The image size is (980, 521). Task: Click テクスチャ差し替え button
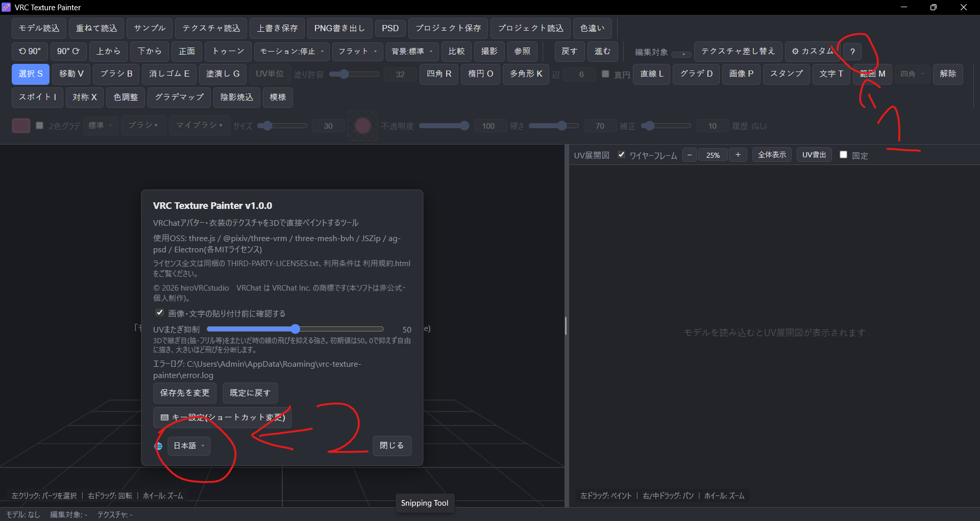pyautogui.click(x=738, y=52)
